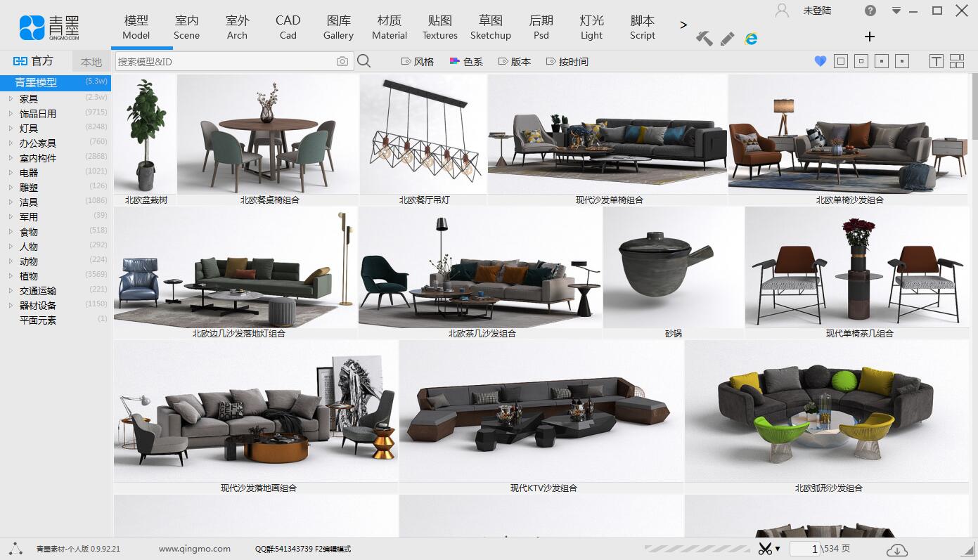Click the heart favorites icon

820,61
